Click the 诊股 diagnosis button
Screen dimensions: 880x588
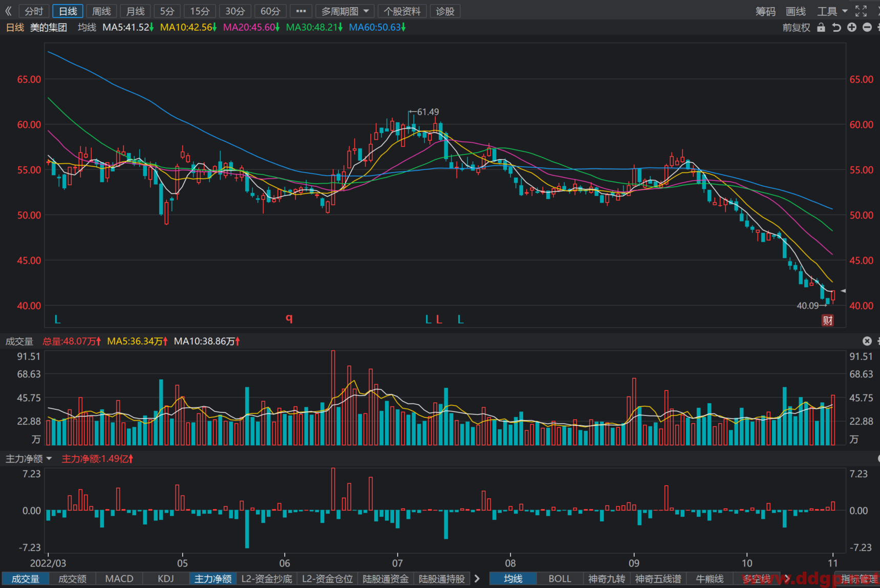pos(445,11)
